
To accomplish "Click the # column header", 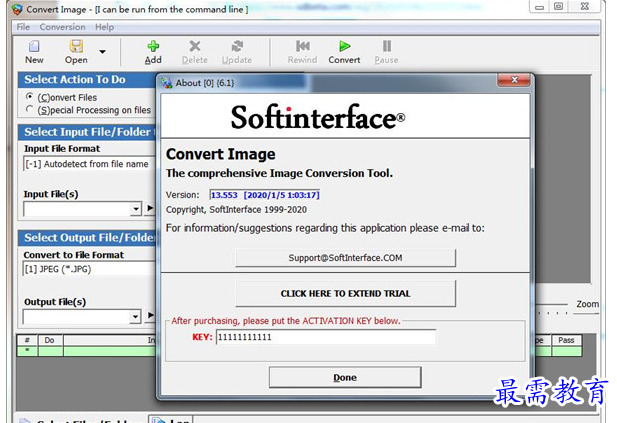I will tap(27, 340).
